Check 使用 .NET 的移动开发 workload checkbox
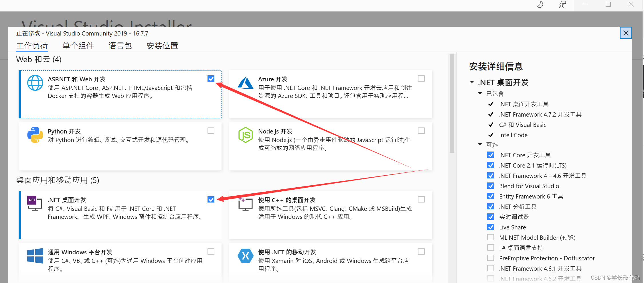Viewport: 644px width, 283px height. 421,251
